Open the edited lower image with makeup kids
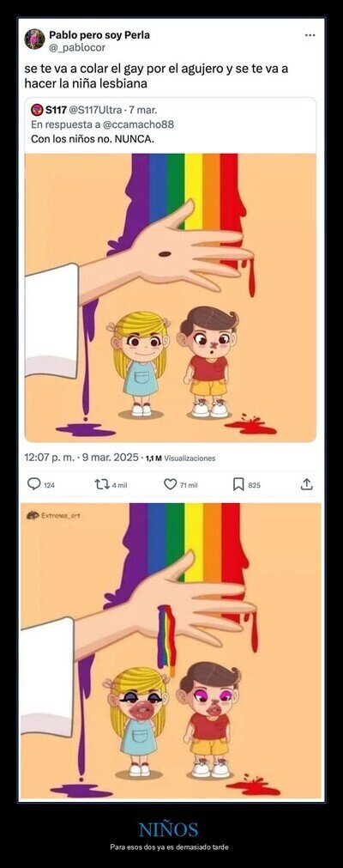This screenshot has height=868, width=343. [x=171, y=651]
